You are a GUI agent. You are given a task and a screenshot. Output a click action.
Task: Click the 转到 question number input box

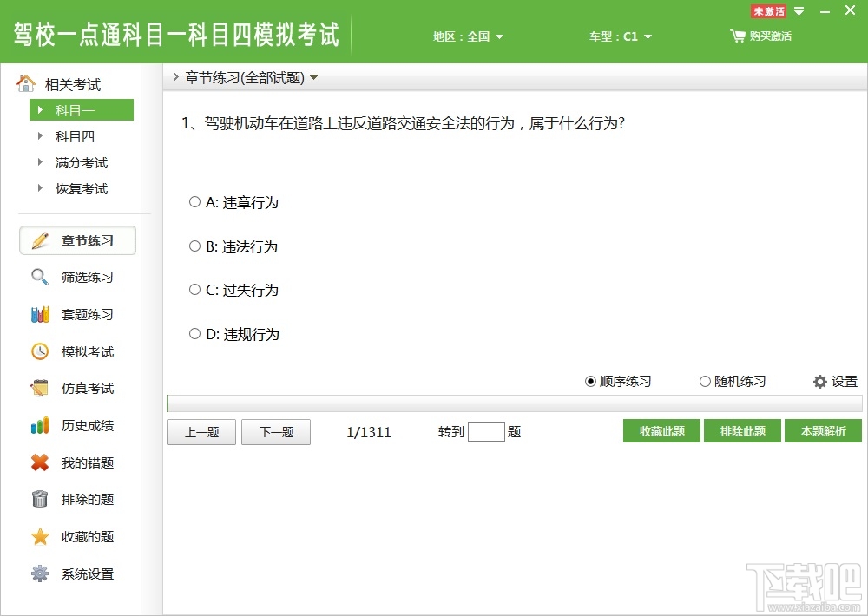pos(486,432)
